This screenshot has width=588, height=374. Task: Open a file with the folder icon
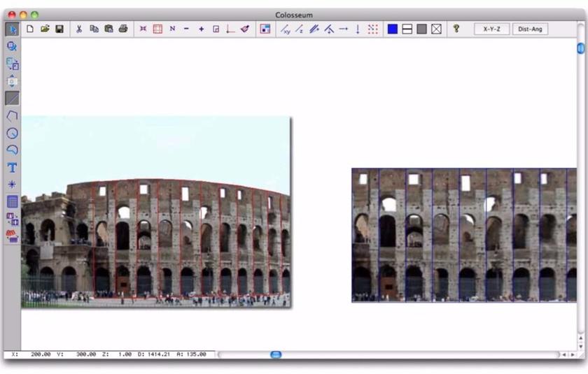click(45, 29)
